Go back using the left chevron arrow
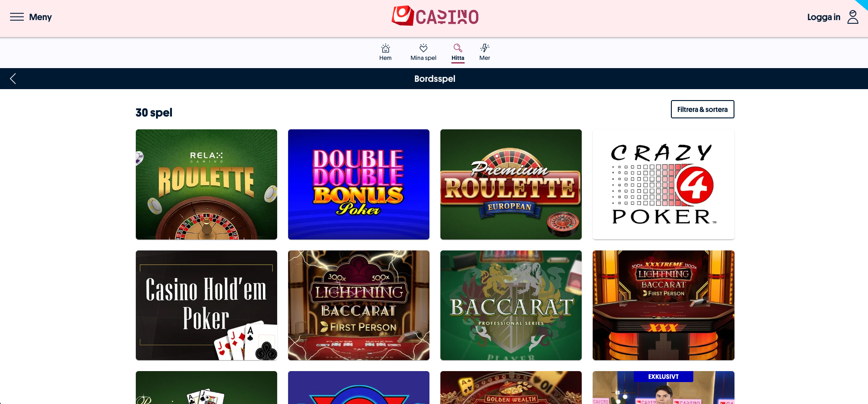The height and width of the screenshot is (404, 868). [x=13, y=79]
